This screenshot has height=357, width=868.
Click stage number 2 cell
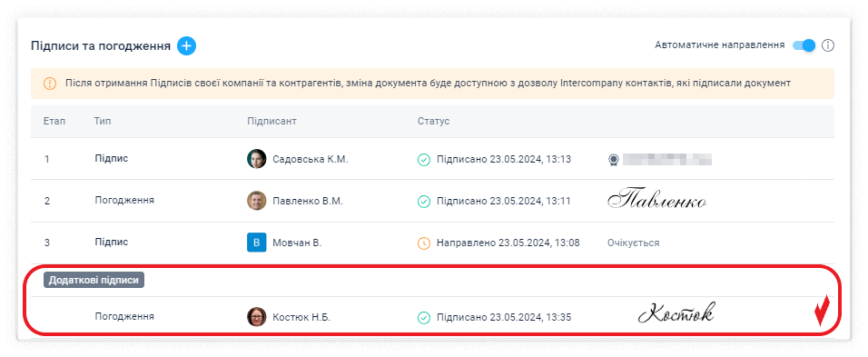coord(47,201)
